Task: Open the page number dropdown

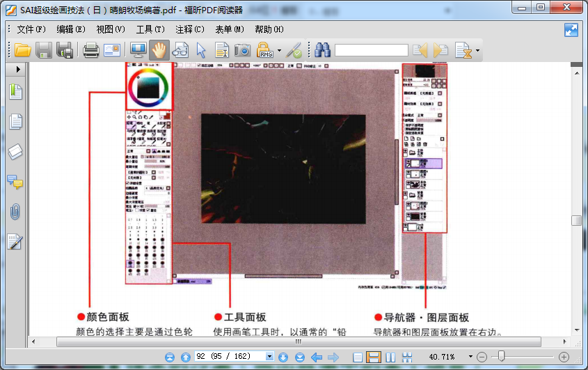Action: (269, 357)
